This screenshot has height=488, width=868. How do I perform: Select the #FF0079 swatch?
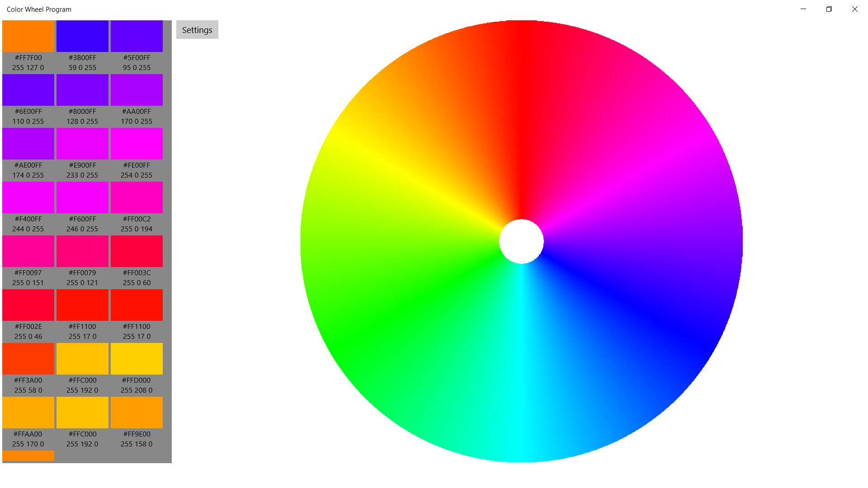coord(82,251)
